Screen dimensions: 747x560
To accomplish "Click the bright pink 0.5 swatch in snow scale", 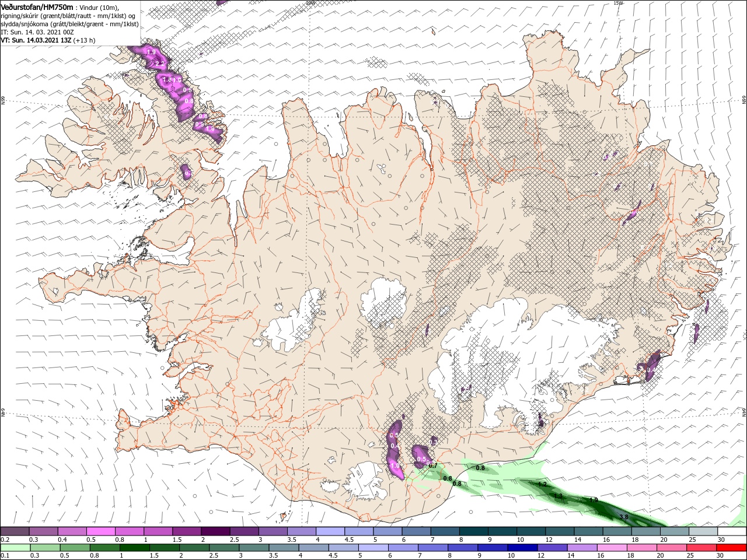I will [x=100, y=531].
